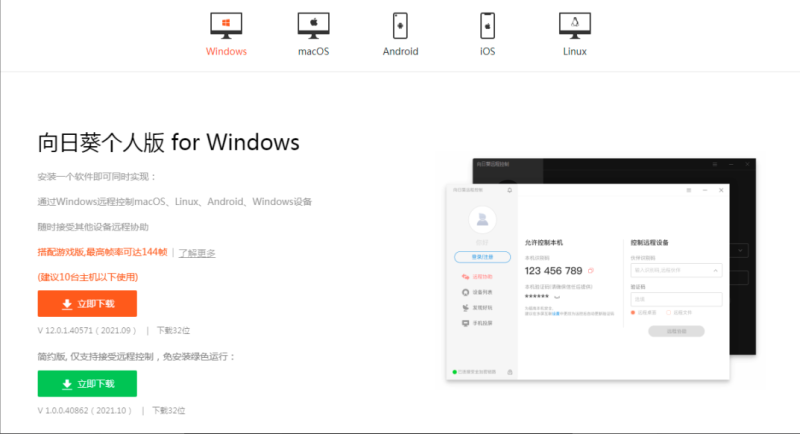Click the 向日葵个人版 for Windows heading
800x434 pixels.
click(168, 142)
